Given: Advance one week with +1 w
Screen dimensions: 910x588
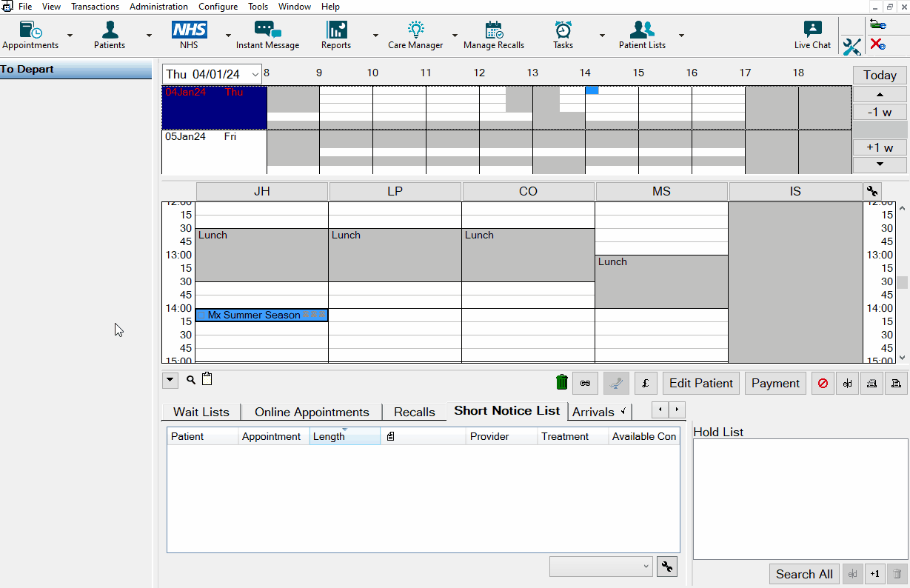Looking at the screenshot, I should pos(880,147).
